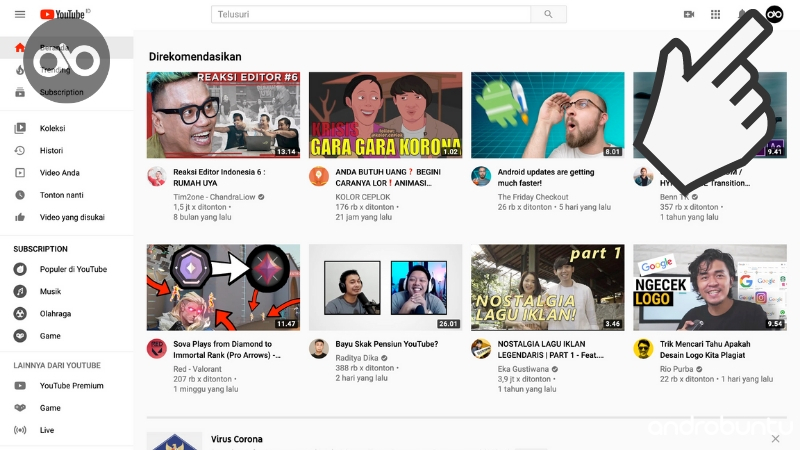The image size is (800, 450).
Task: Open title Bayu Skak Pensiun YouTube?
Action: pyautogui.click(x=387, y=344)
